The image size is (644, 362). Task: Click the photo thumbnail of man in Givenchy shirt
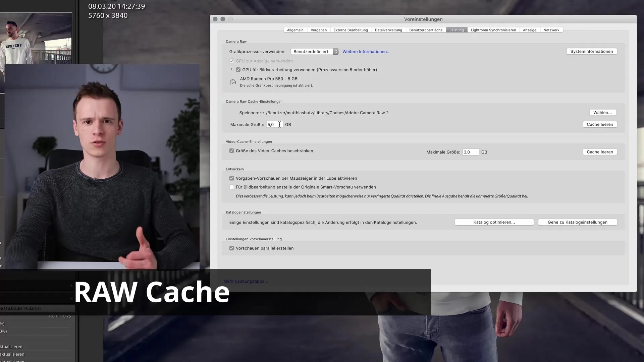(x=36, y=38)
